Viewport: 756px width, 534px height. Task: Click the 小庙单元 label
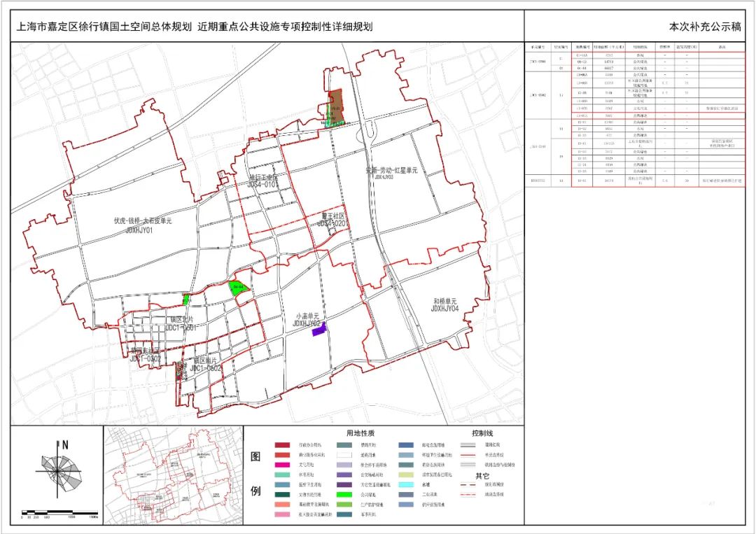pos(307,316)
